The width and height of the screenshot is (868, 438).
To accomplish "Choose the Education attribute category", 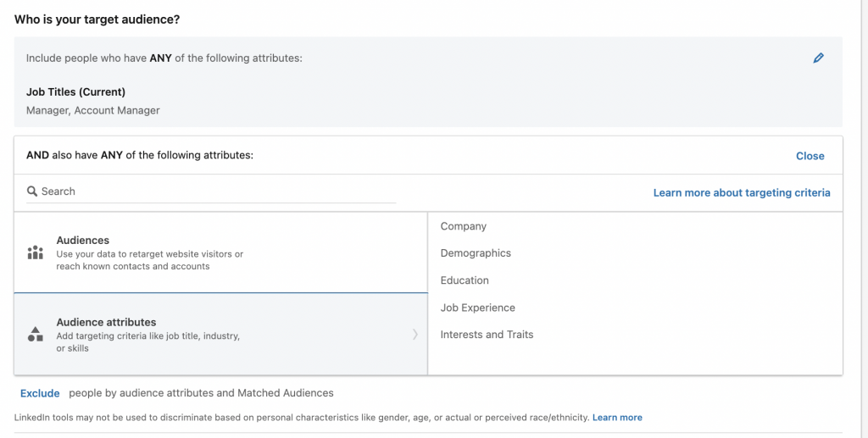I will point(465,280).
